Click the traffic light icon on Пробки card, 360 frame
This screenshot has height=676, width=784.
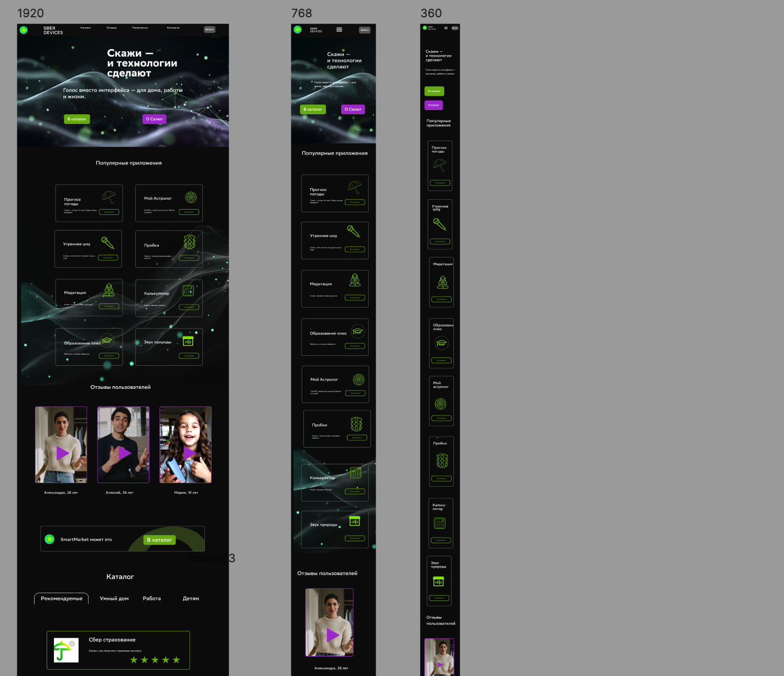point(442,461)
